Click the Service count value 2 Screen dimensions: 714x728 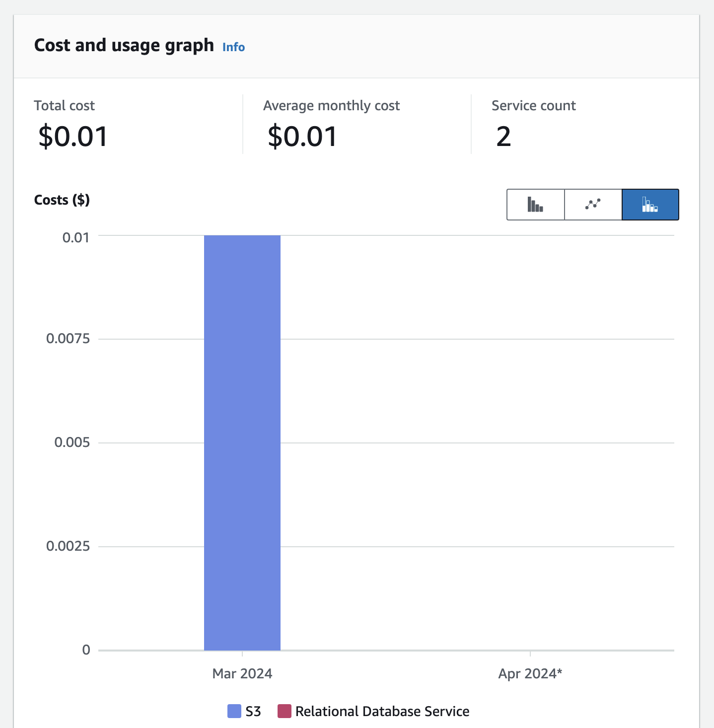pos(503,137)
